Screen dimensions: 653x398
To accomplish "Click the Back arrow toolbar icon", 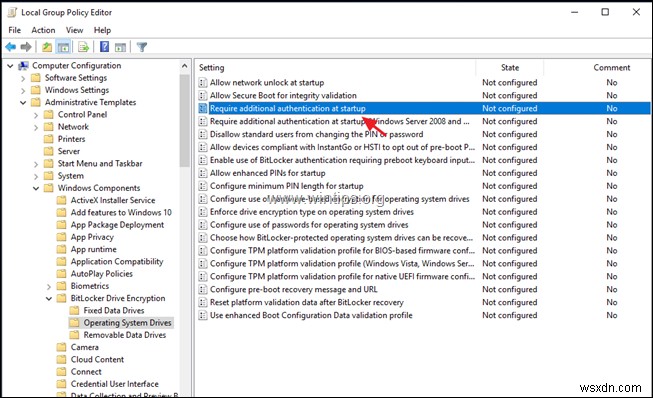I will 10,47.
